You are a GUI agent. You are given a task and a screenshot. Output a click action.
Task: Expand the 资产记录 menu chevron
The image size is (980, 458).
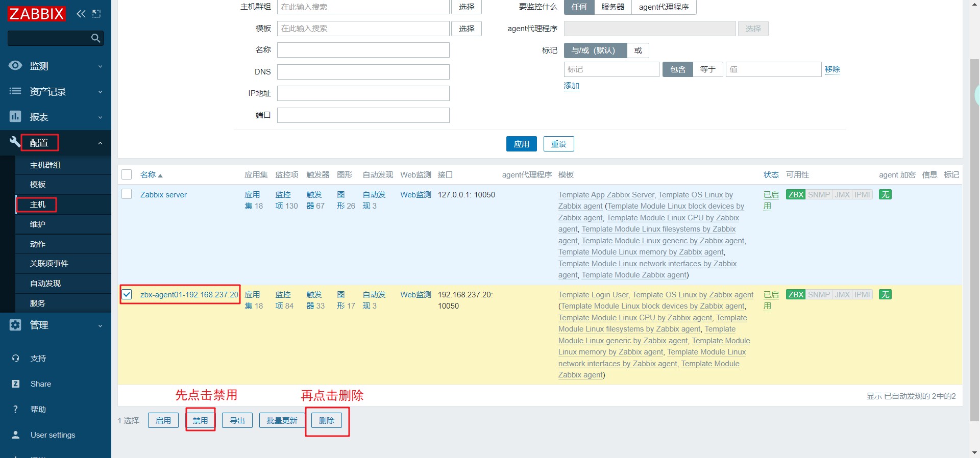[100, 92]
